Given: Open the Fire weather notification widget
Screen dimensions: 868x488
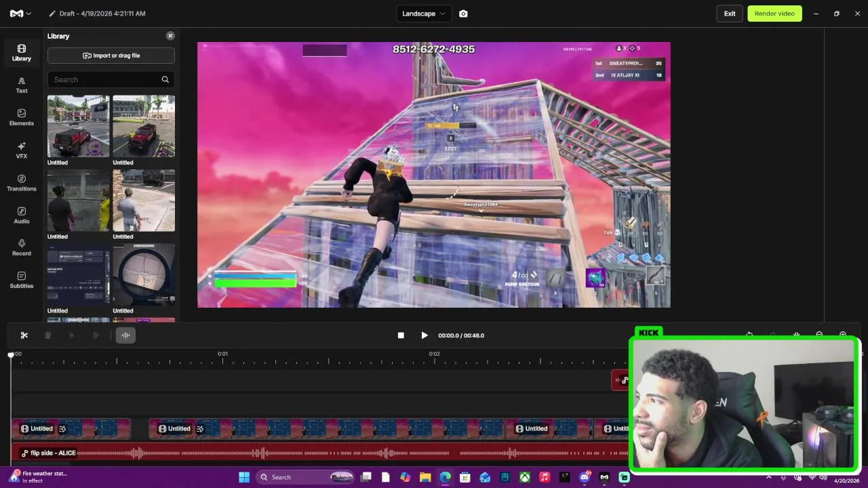Looking at the screenshot, I should 38,477.
